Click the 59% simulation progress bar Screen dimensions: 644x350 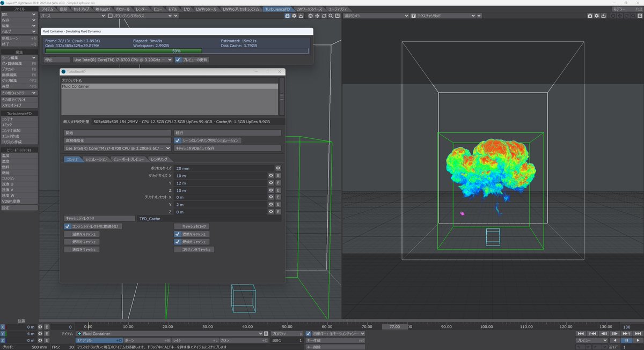click(x=177, y=51)
